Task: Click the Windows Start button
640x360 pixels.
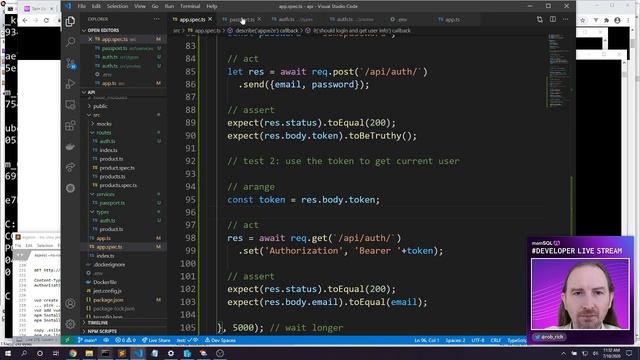Action: pos(8,353)
